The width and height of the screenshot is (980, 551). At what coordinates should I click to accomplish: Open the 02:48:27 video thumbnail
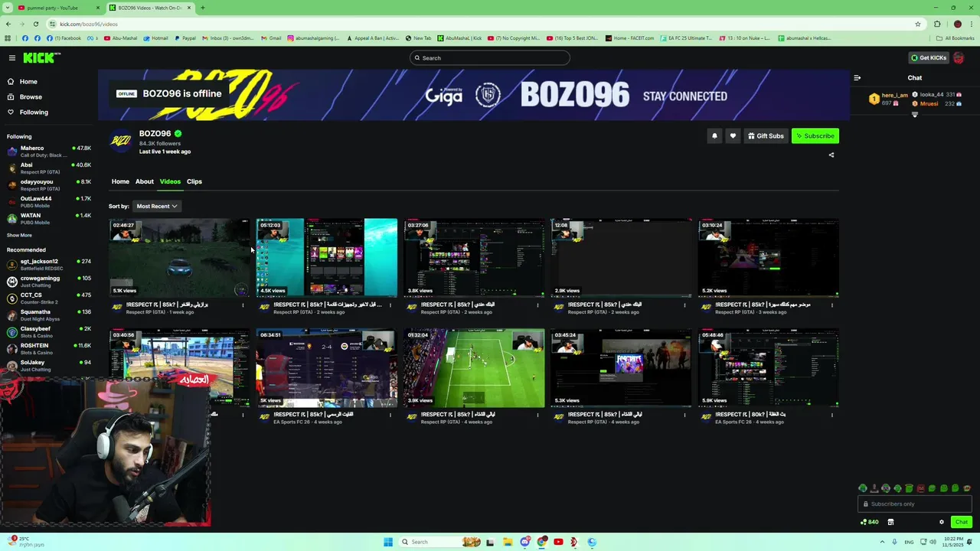coord(180,258)
